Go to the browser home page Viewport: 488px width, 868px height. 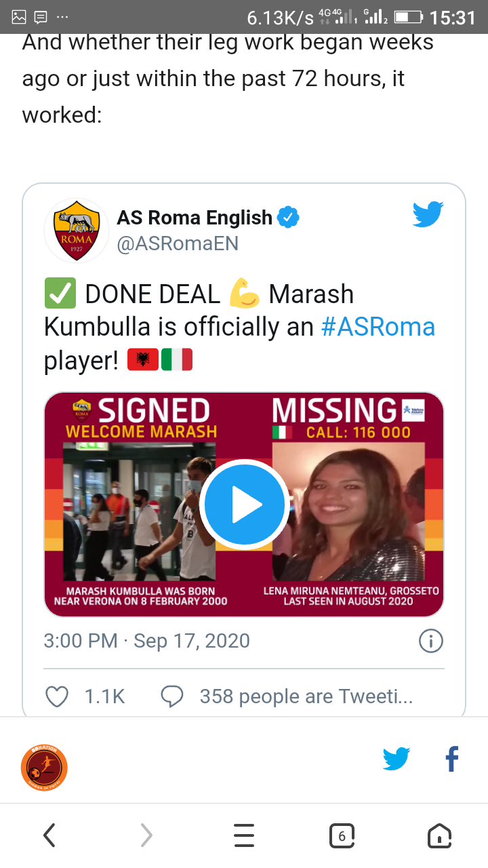click(439, 835)
